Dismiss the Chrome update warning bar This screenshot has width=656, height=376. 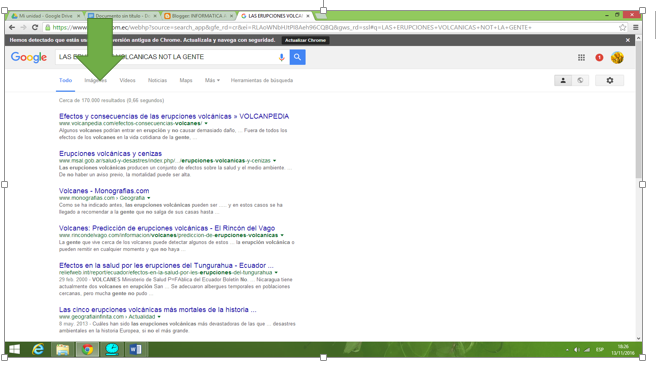tap(628, 40)
